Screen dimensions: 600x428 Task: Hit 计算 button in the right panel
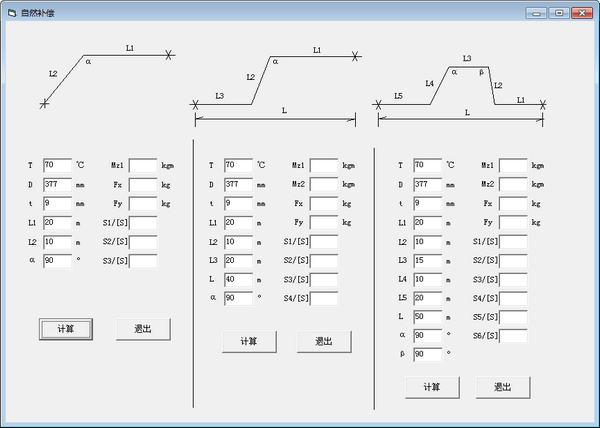(x=432, y=387)
